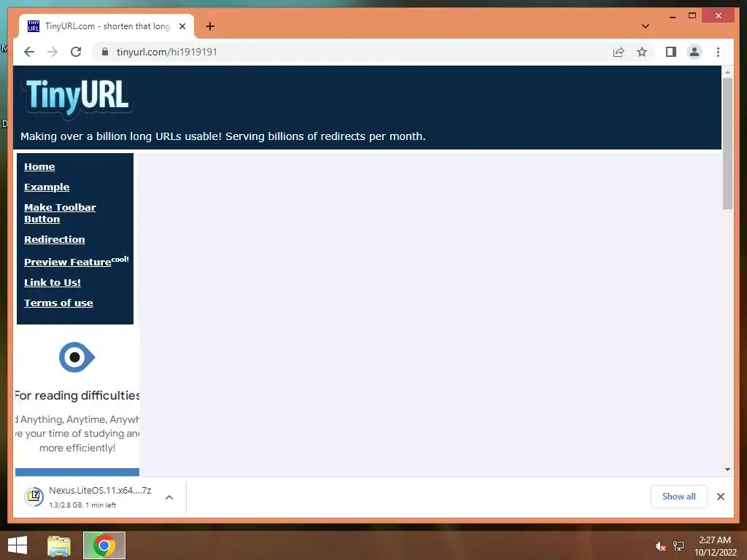Open the Chrome three-dot menu
This screenshot has height=560, width=747.
pyautogui.click(x=718, y=52)
